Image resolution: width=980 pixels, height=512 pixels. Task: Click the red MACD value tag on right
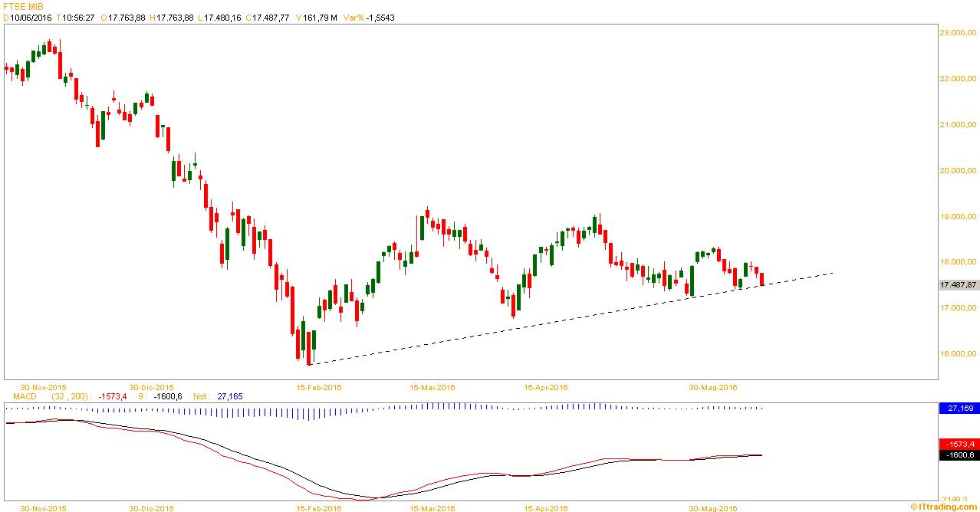[959, 445]
